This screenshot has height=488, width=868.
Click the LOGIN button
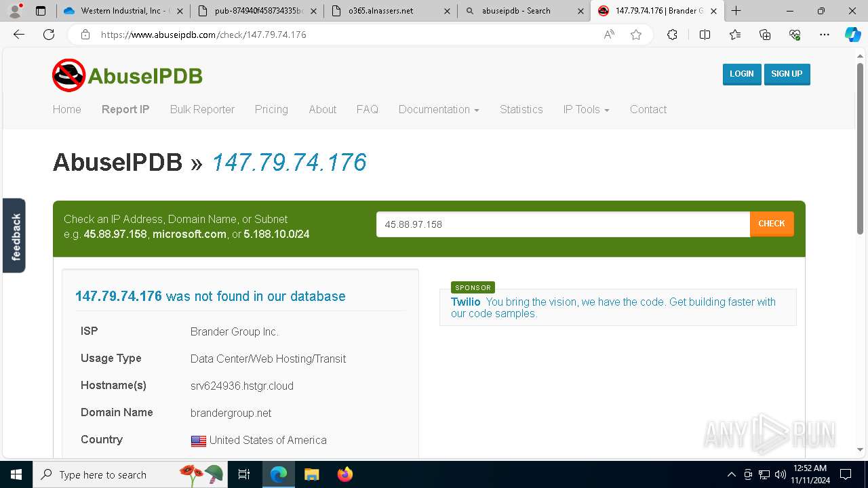tap(741, 74)
